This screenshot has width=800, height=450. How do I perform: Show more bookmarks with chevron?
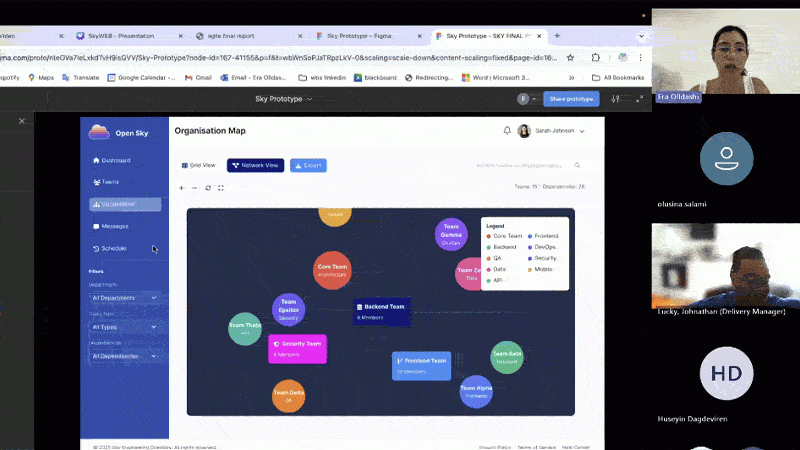tap(571, 78)
